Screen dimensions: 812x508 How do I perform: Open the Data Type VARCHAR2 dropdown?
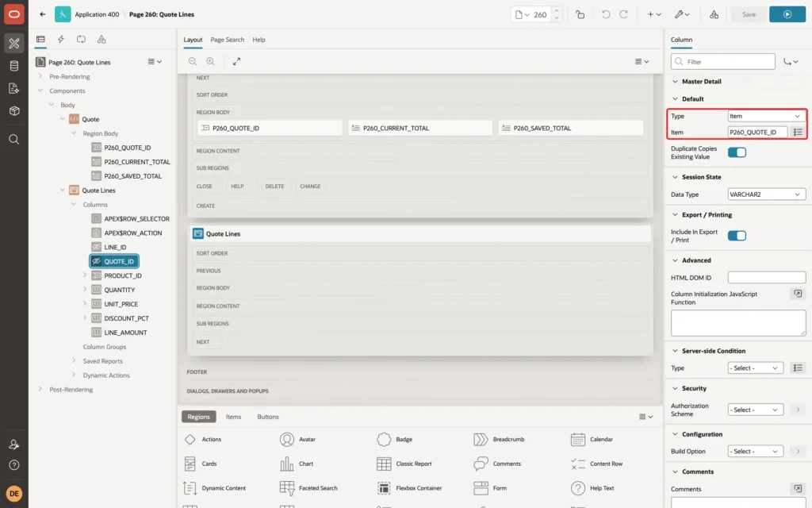767,194
